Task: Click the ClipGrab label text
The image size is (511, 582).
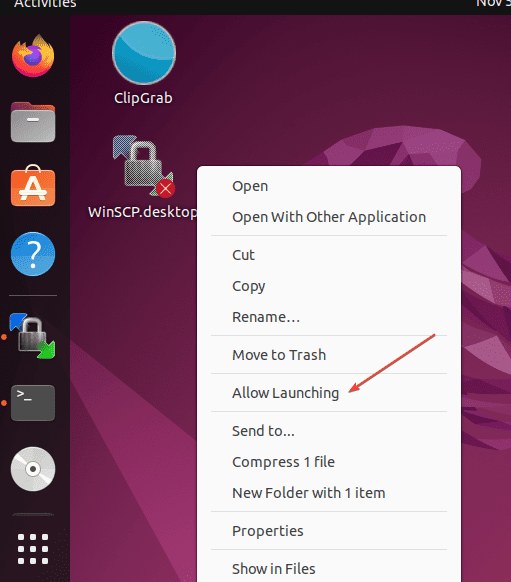Action: tap(143, 98)
